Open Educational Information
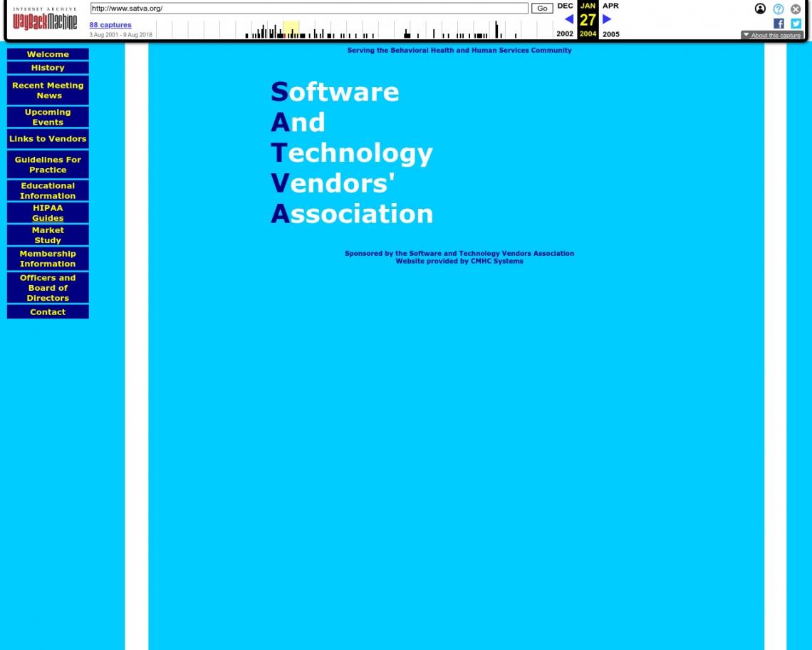This screenshot has height=650, width=812. coord(48,190)
